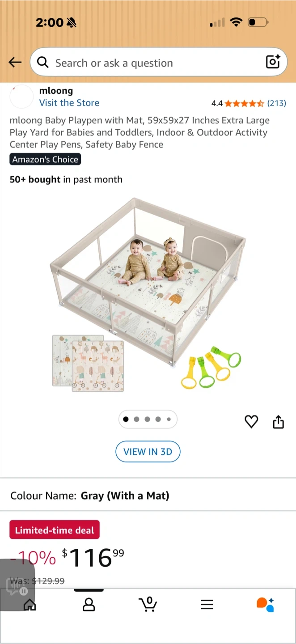This screenshot has height=644, width=296.
Task: Go to Home tab icon
Action: pos(30,605)
